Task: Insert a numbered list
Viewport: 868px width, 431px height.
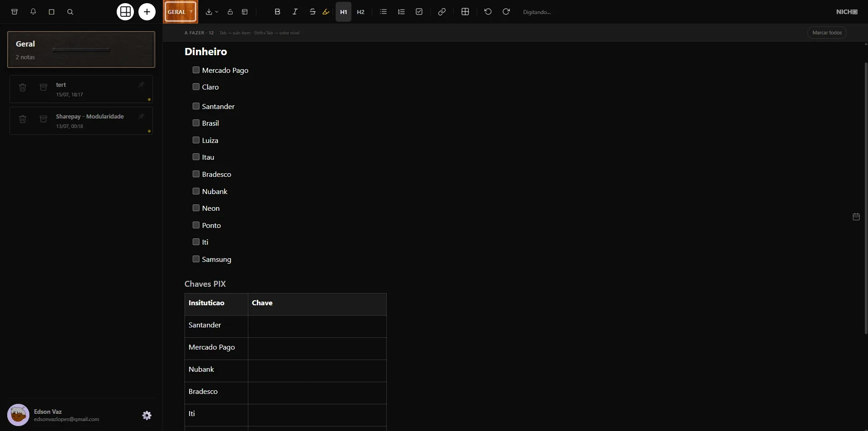Action: (401, 12)
